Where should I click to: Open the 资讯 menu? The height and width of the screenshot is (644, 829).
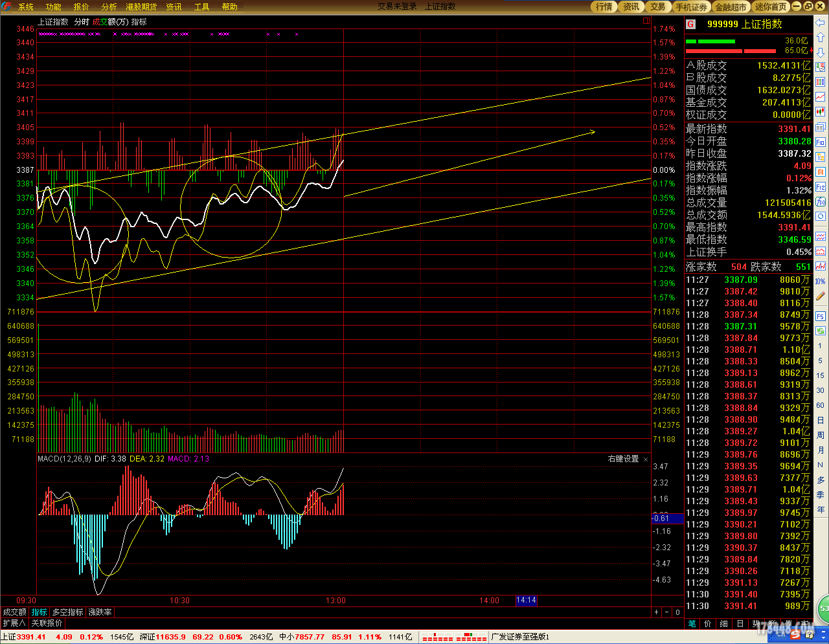[x=174, y=6]
